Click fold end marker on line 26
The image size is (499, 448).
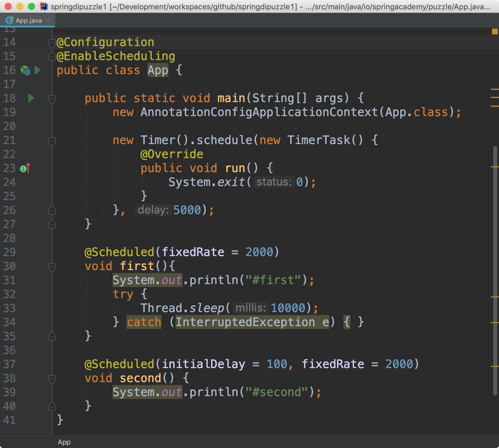52,210
